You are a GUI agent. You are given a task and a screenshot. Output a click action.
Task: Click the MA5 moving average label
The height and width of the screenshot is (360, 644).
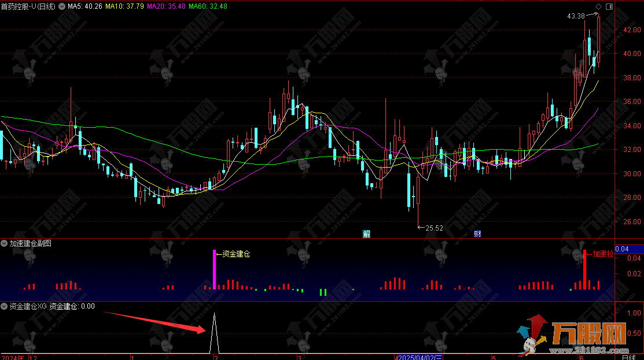[85, 6]
